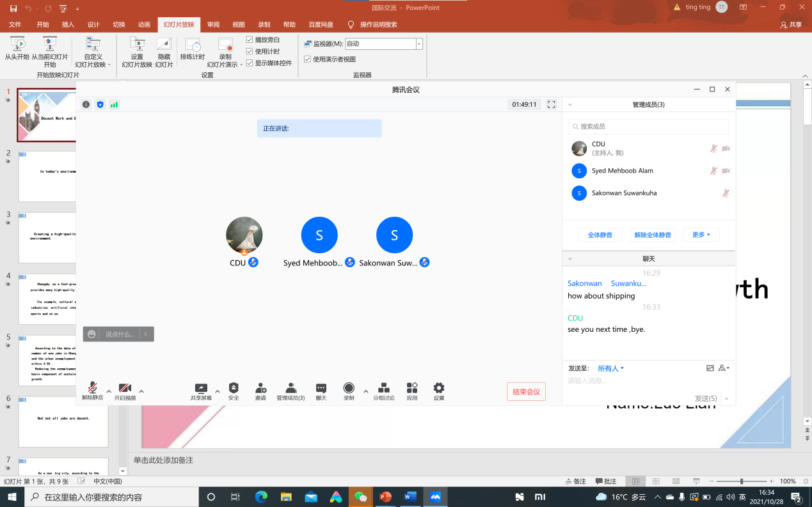Expand share screen options arrow
This screenshot has height=507, width=812.
click(218, 391)
